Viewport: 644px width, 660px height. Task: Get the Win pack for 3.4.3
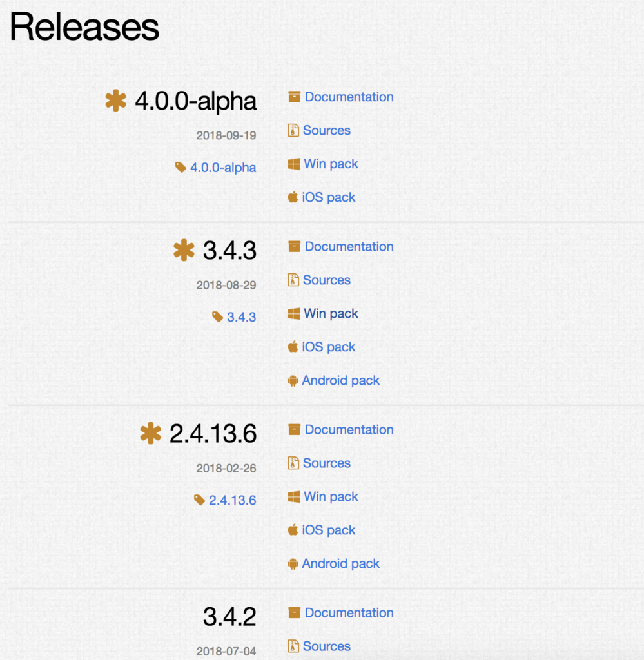(331, 314)
